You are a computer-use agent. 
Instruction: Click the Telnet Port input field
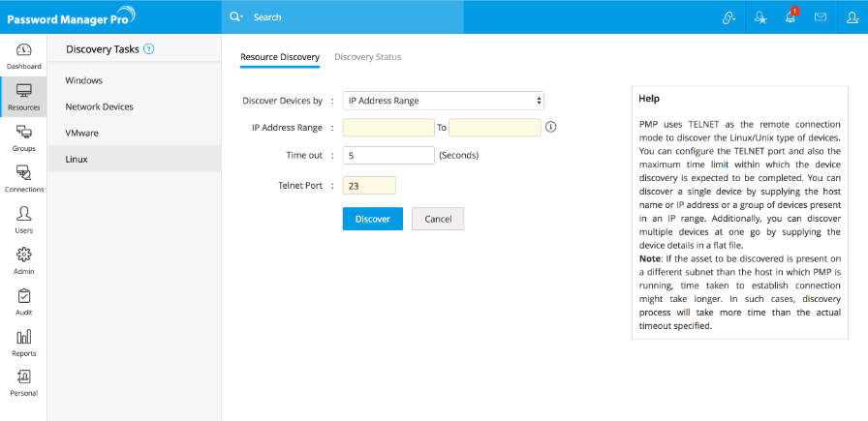[x=369, y=185]
